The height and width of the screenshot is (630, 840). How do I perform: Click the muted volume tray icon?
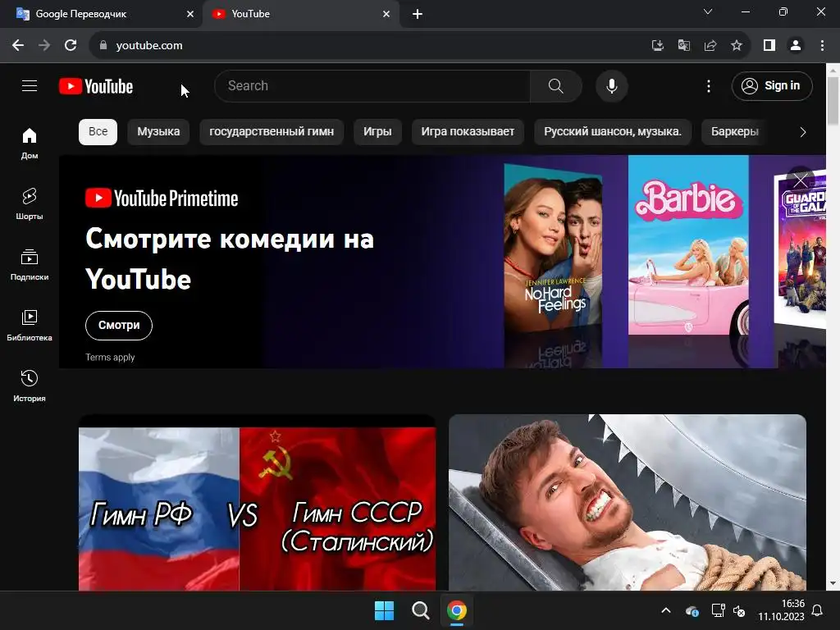[x=739, y=610]
